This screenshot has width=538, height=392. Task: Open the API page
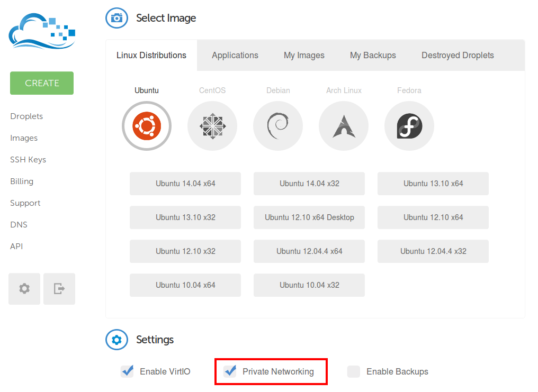(x=16, y=247)
